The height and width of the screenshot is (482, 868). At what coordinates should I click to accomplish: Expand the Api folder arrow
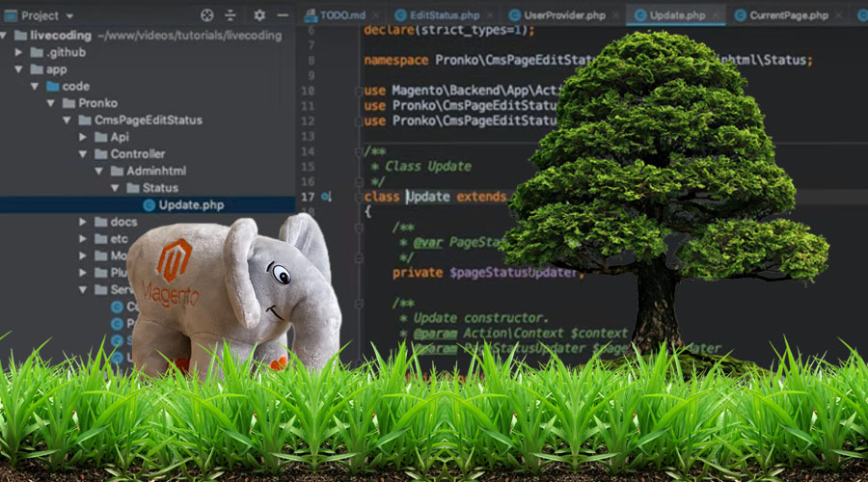click(x=83, y=137)
